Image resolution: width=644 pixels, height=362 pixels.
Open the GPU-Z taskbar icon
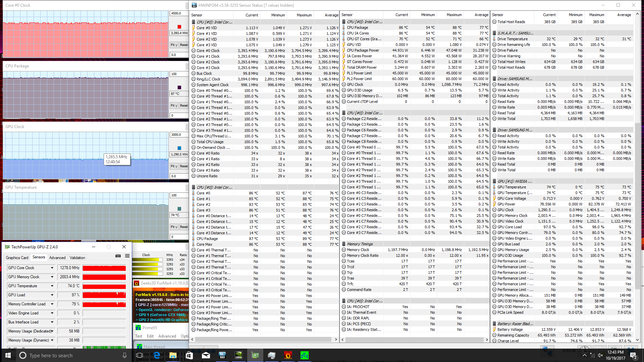pyautogui.click(x=255, y=355)
